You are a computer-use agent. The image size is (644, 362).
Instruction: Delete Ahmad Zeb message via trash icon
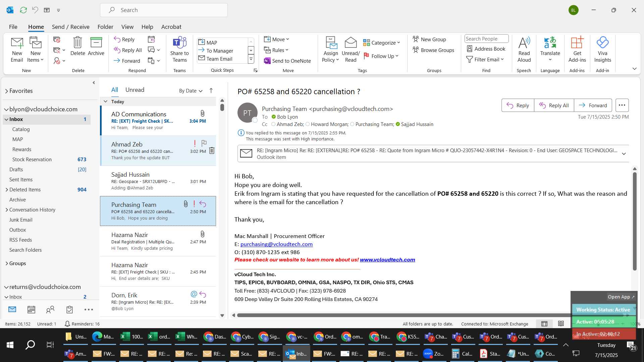click(212, 150)
